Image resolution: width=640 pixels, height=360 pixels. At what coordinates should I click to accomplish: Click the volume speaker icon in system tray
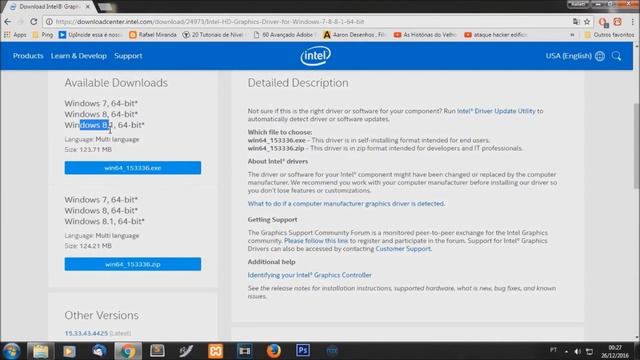pos(577,351)
